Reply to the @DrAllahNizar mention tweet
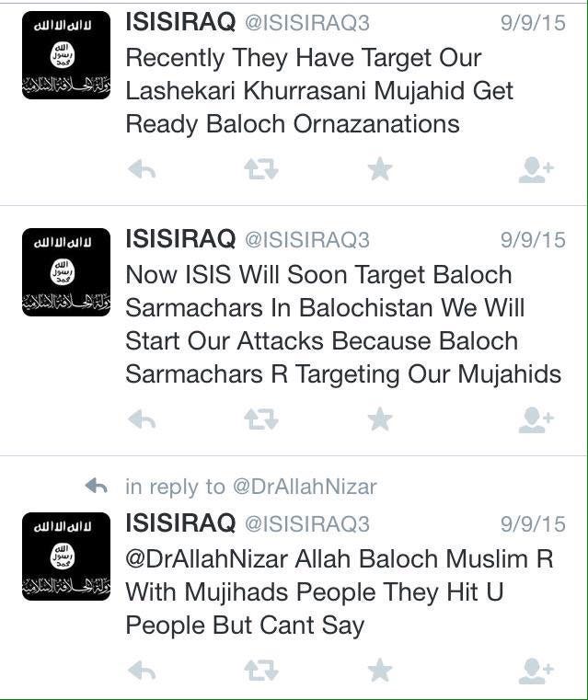This screenshot has width=588, height=700. pyautogui.click(x=142, y=671)
